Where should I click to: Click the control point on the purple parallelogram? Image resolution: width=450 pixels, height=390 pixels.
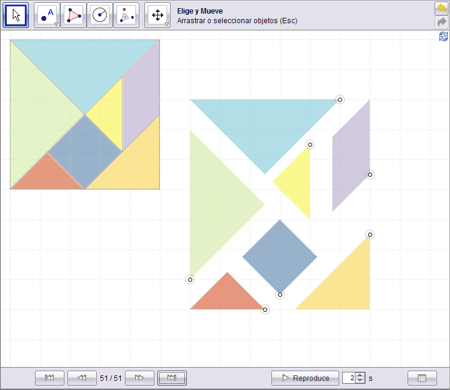click(x=370, y=175)
